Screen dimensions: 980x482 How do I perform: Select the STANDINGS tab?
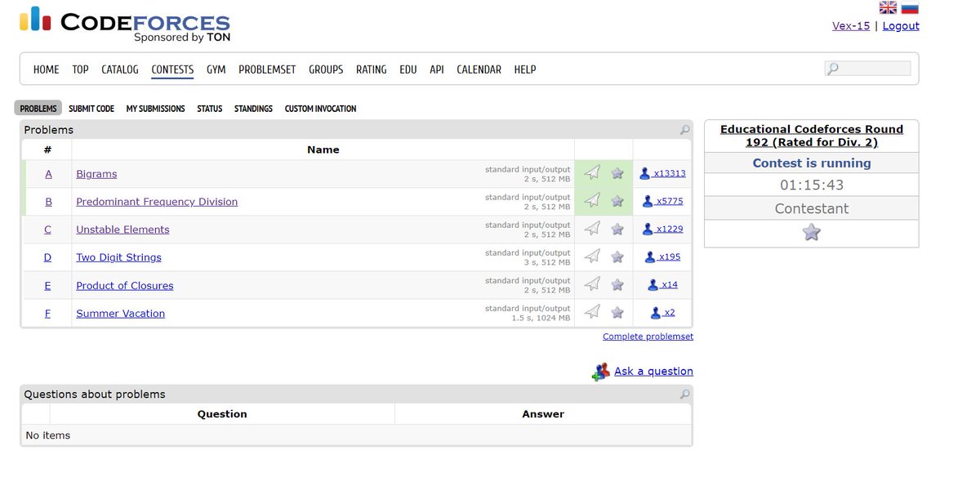[x=253, y=109]
